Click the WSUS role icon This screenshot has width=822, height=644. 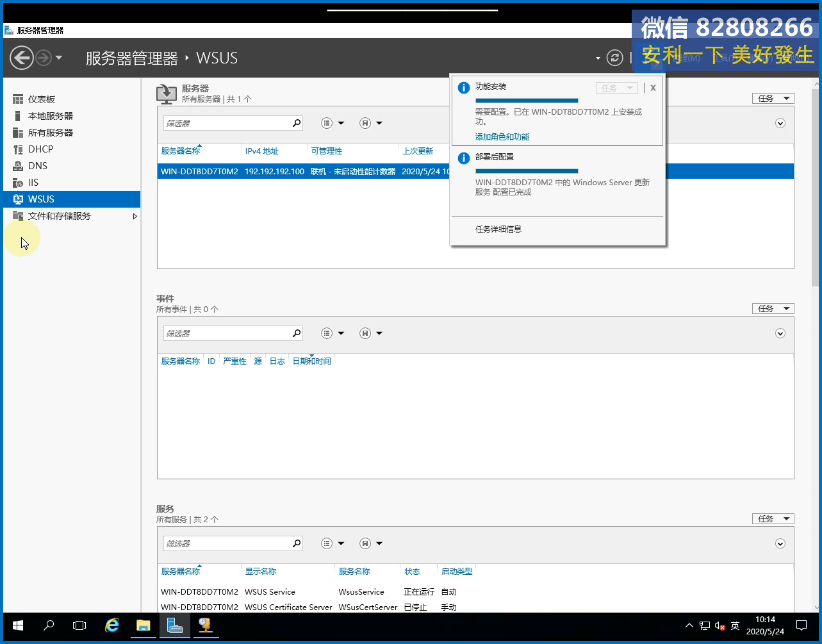pyautogui.click(x=18, y=199)
